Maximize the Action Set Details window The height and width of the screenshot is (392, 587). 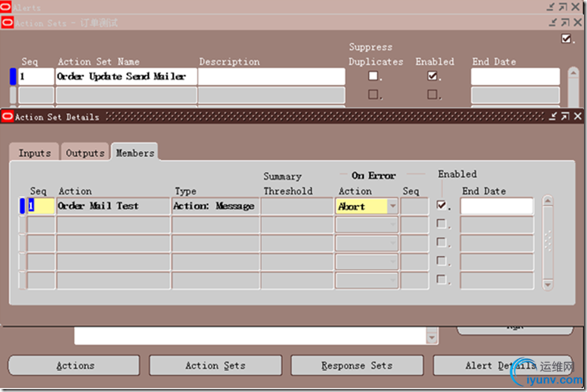(x=565, y=117)
